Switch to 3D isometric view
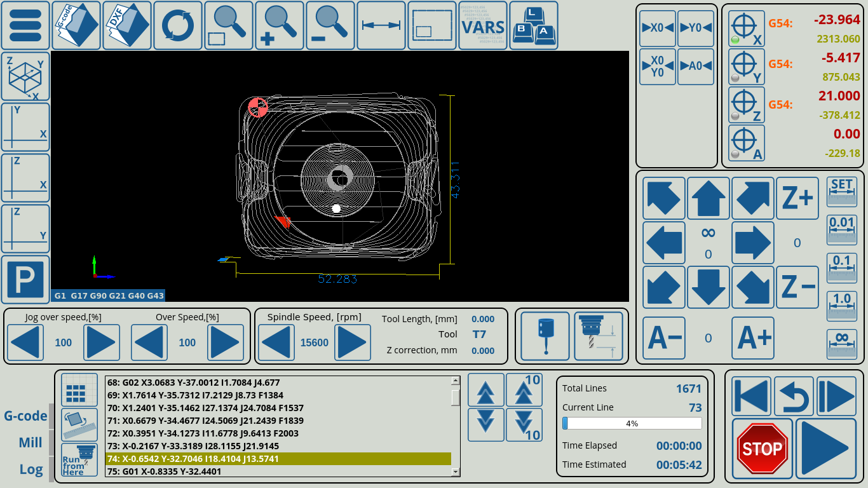This screenshot has height=488, width=868. 25,77
